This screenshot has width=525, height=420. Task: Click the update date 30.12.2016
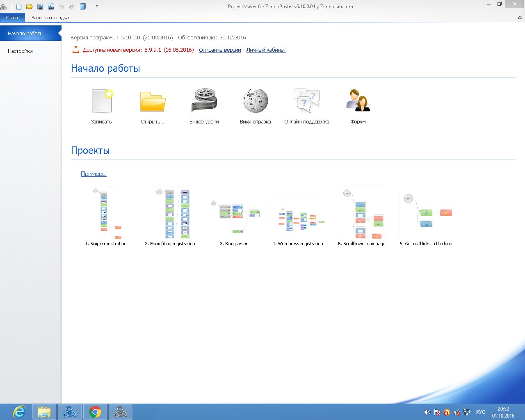click(x=233, y=37)
